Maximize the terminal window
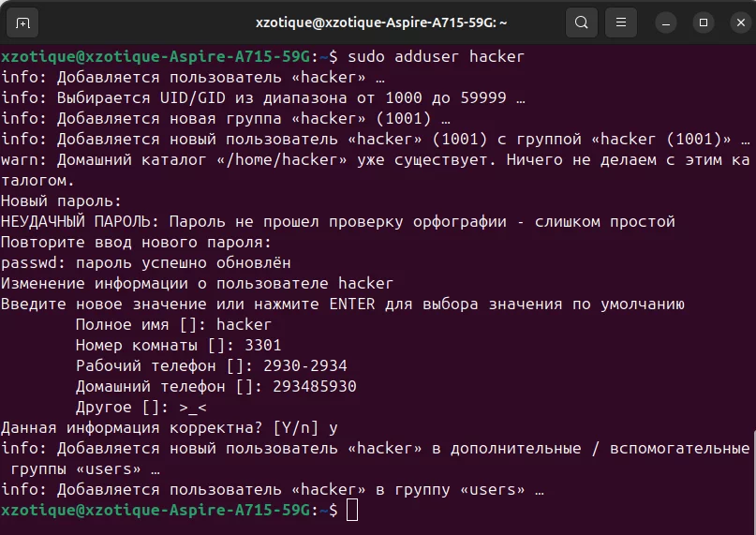756x535 pixels. [701, 22]
